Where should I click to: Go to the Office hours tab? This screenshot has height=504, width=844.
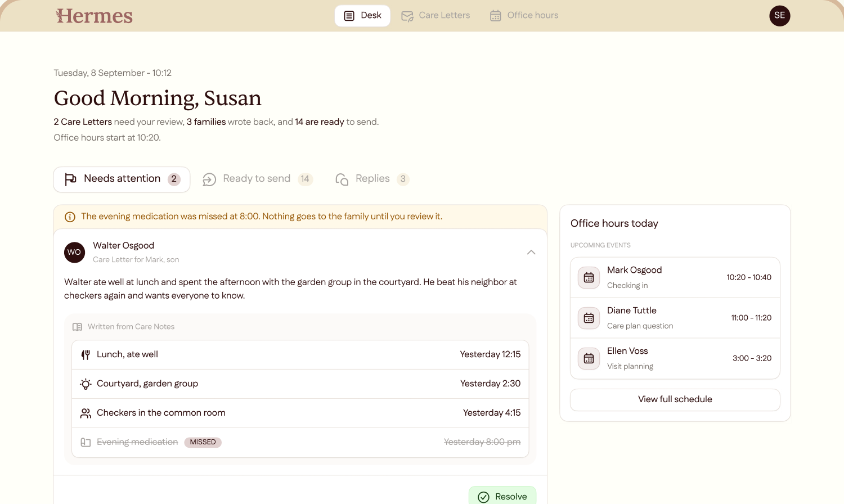coord(524,16)
